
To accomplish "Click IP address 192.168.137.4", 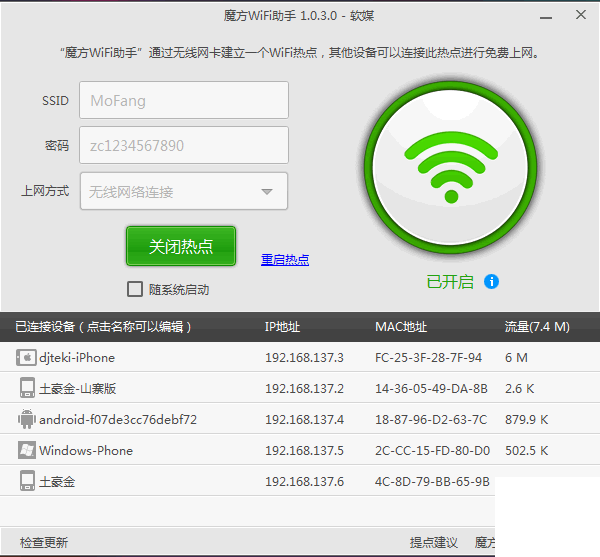I will pyautogui.click(x=305, y=419).
